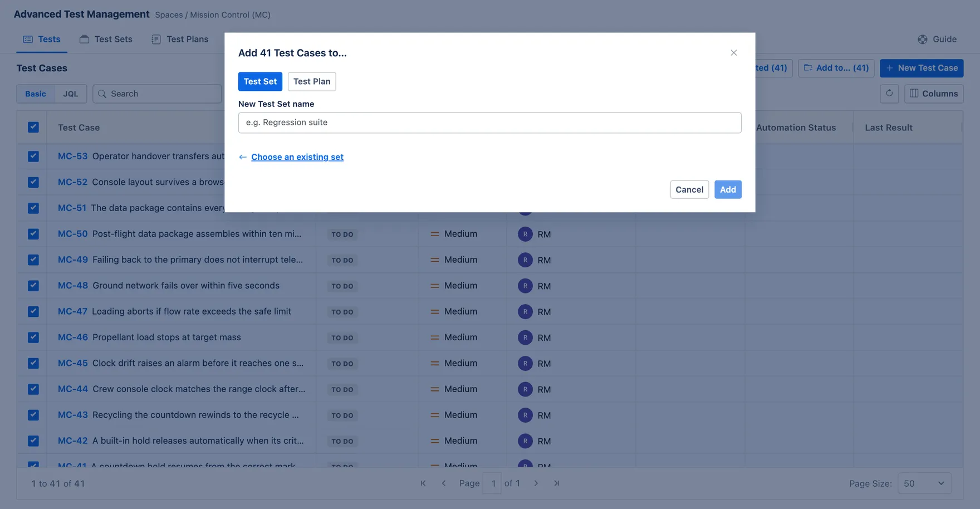Image resolution: width=980 pixels, height=509 pixels.
Task: Open the Columns chooser
Action: click(x=934, y=94)
